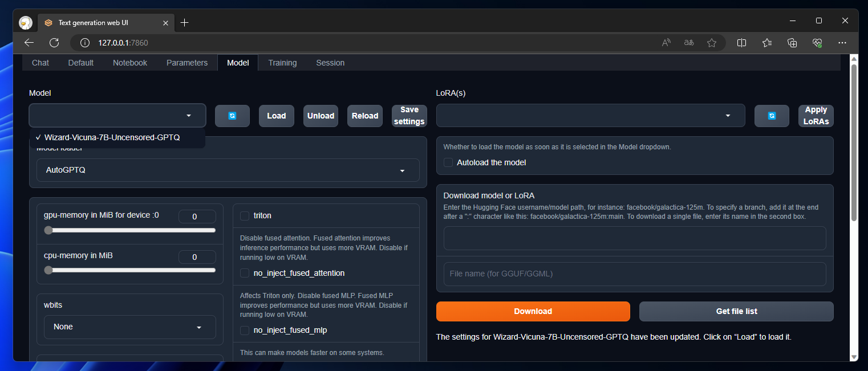Go to the Parameters tab
Screen dimensions: 868x371
coord(187,63)
